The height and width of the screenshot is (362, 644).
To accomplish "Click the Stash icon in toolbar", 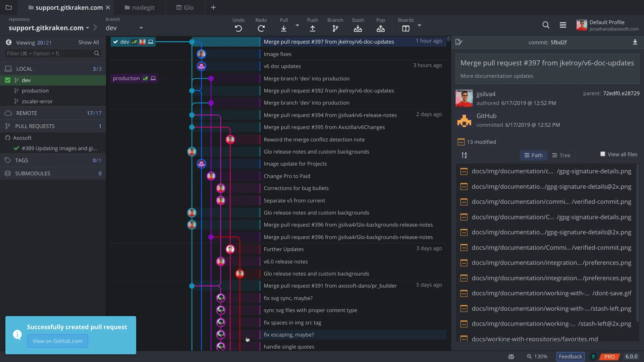I will pos(358,28).
